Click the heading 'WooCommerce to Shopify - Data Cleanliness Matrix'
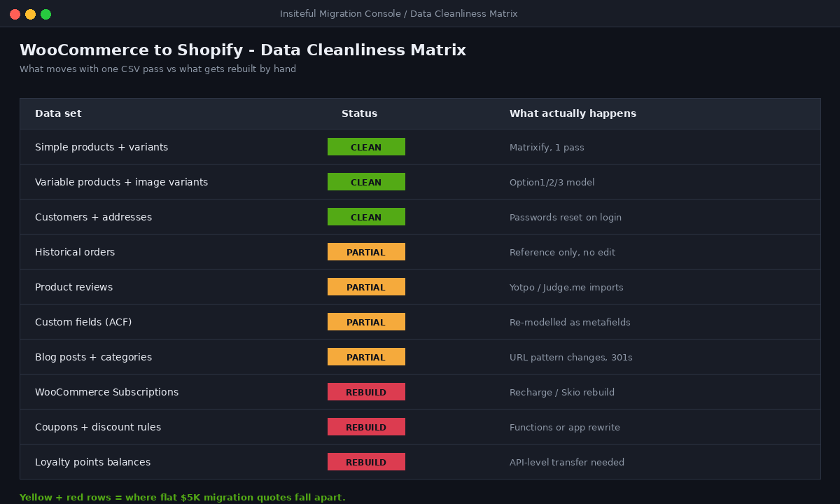This screenshot has width=840, height=504. 243,50
